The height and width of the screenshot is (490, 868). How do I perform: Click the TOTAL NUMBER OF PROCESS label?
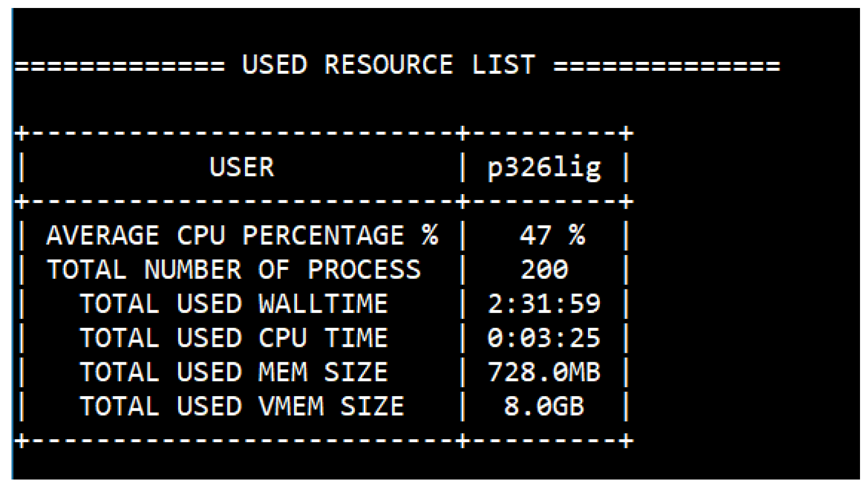(x=234, y=270)
